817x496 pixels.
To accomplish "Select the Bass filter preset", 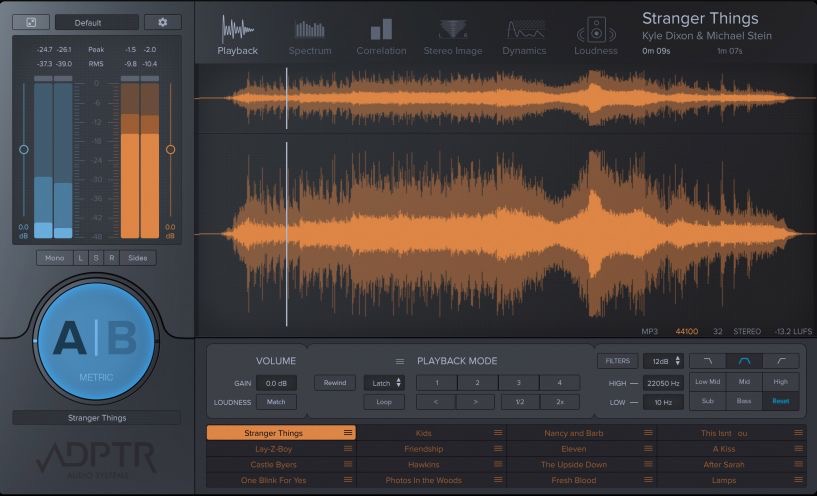I will (x=744, y=401).
